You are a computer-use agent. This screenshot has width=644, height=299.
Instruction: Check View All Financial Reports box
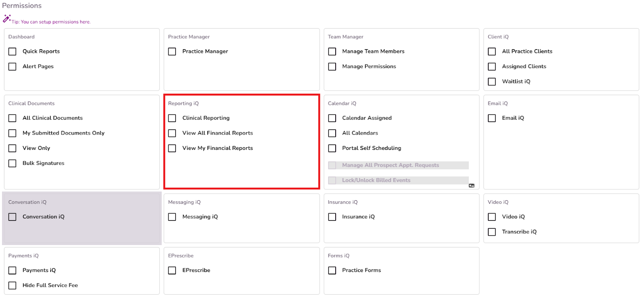172,133
